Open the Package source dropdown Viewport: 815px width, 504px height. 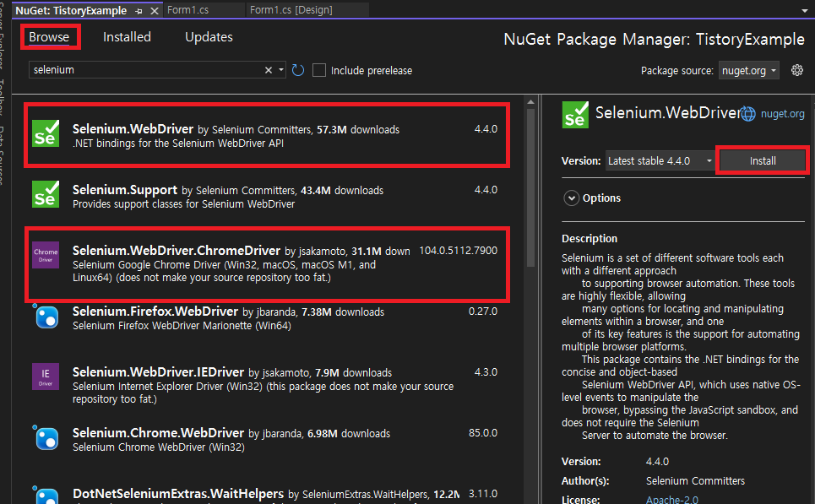[x=748, y=70]
